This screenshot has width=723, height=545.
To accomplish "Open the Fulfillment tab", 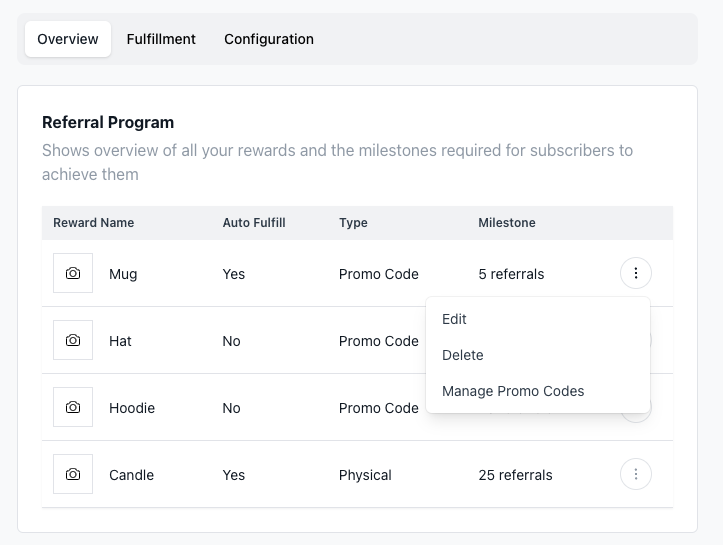I will 161,39.
